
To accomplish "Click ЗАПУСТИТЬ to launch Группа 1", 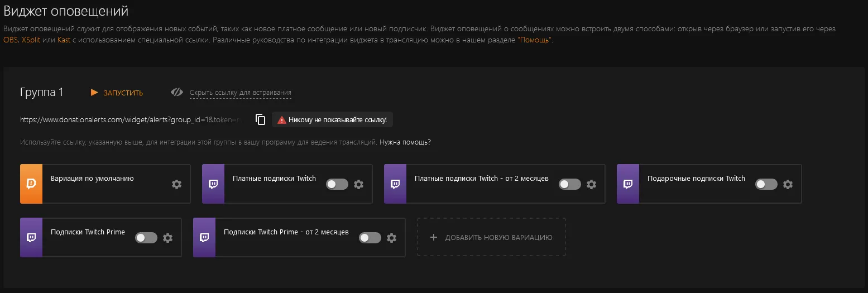I will pos(123,93).
